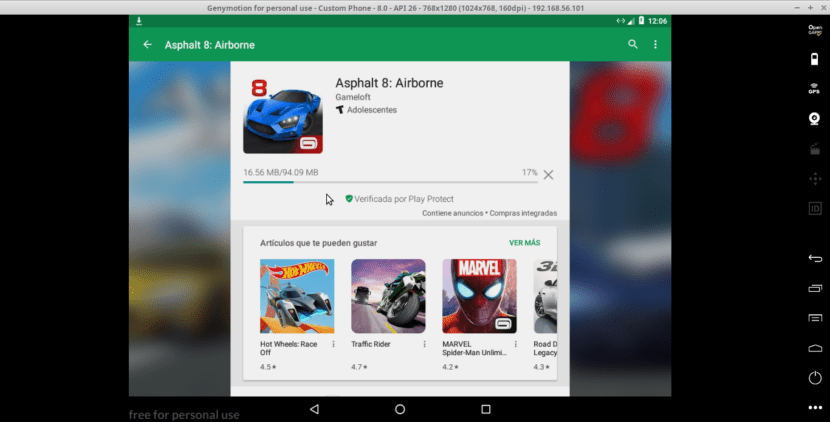Cancel the Asphalt 8 download
Image resolution: width=830 pixels, height=422 pixels.
point(548,175)
